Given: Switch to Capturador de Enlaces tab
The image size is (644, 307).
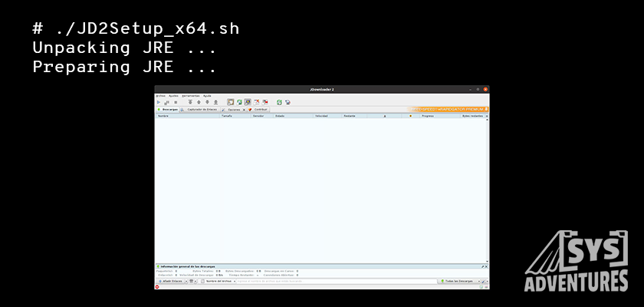Looking at the screenshot, I should tap(199, 110).
